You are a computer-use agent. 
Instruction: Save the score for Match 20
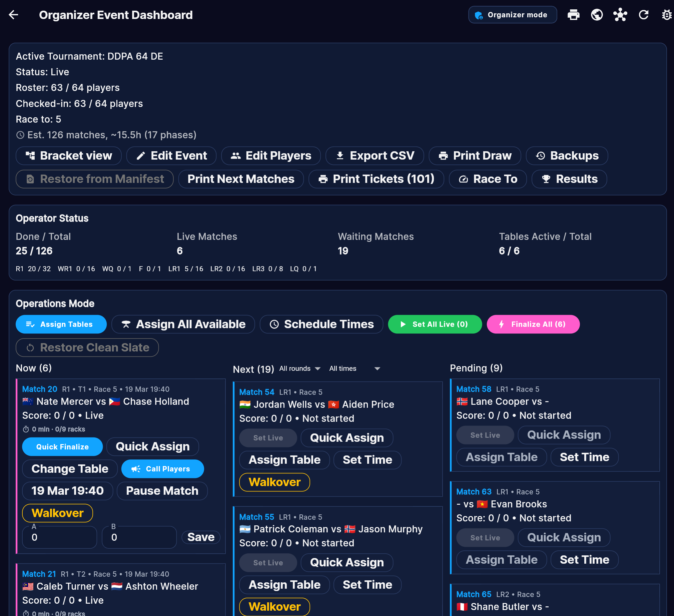(200, 537)
